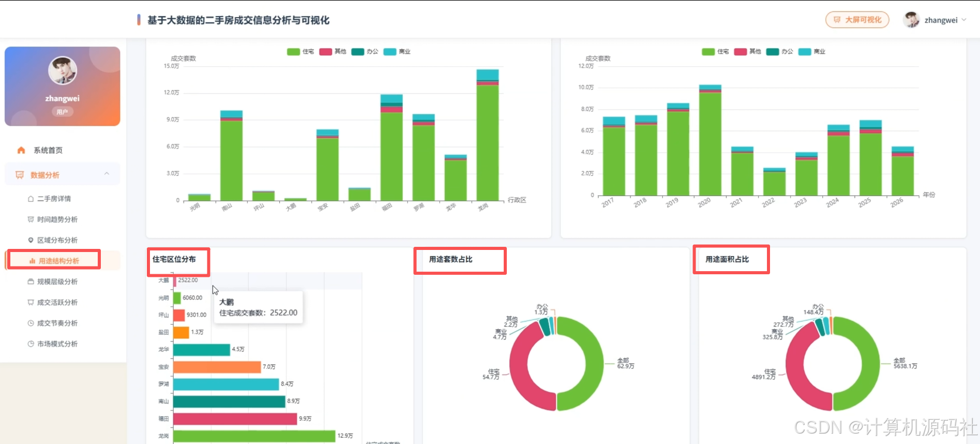Click the clock icon next to 成交节奏分析

(x=31, y=323)
